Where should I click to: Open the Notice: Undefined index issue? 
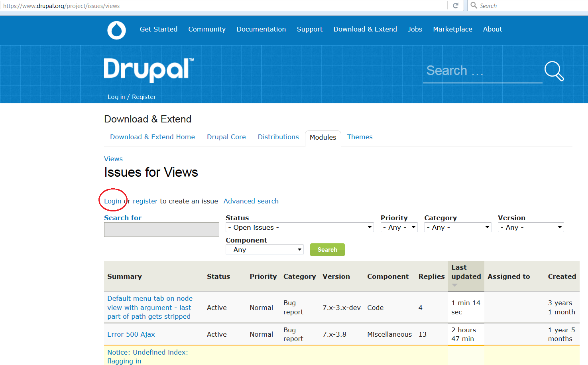pos(147,357)
